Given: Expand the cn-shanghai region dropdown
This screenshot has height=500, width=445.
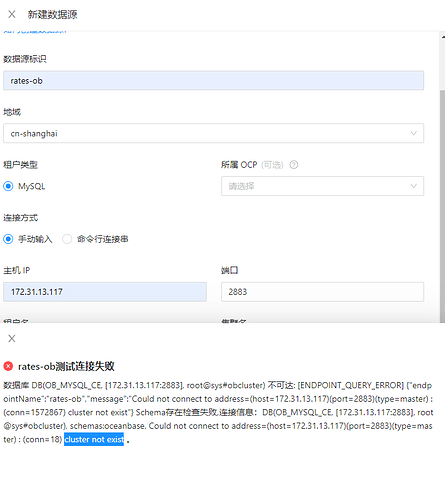Looking at the screenshot, I should click(x=214, y=133).
